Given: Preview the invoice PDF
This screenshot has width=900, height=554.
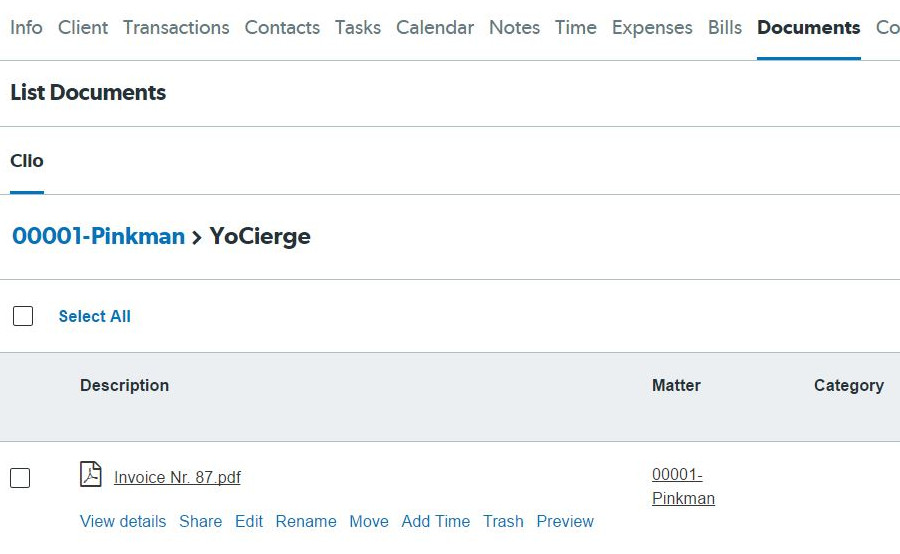Looking at the screenshot, I should click(x=565, y=521).
